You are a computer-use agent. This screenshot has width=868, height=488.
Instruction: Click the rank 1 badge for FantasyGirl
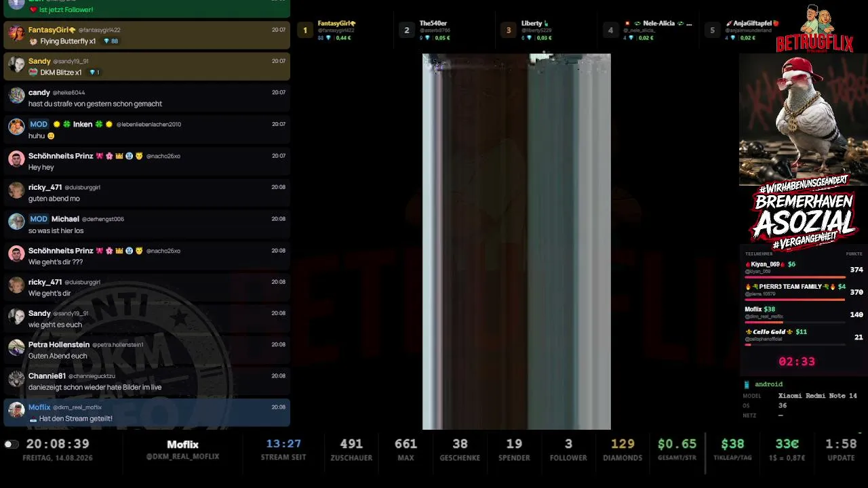[x=305, y=30]
